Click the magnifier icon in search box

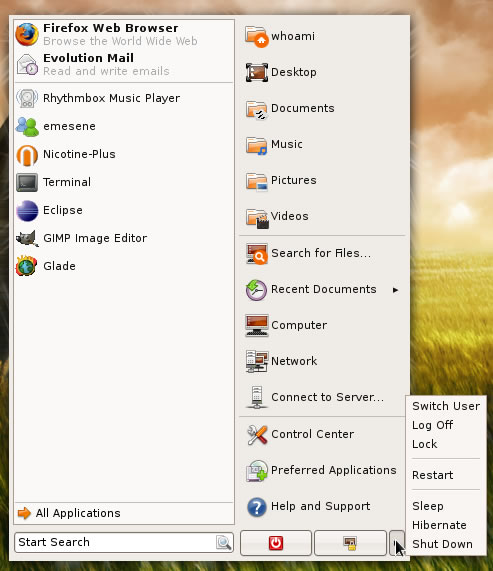tap(224, 543)
